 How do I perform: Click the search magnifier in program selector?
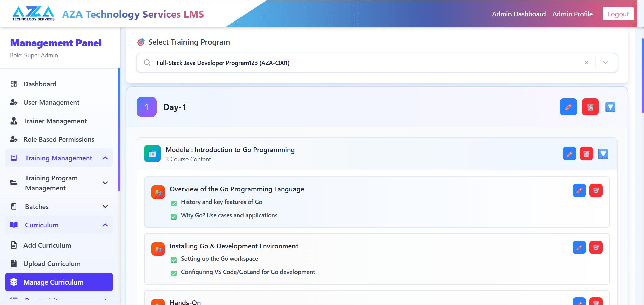pos(147,63)
